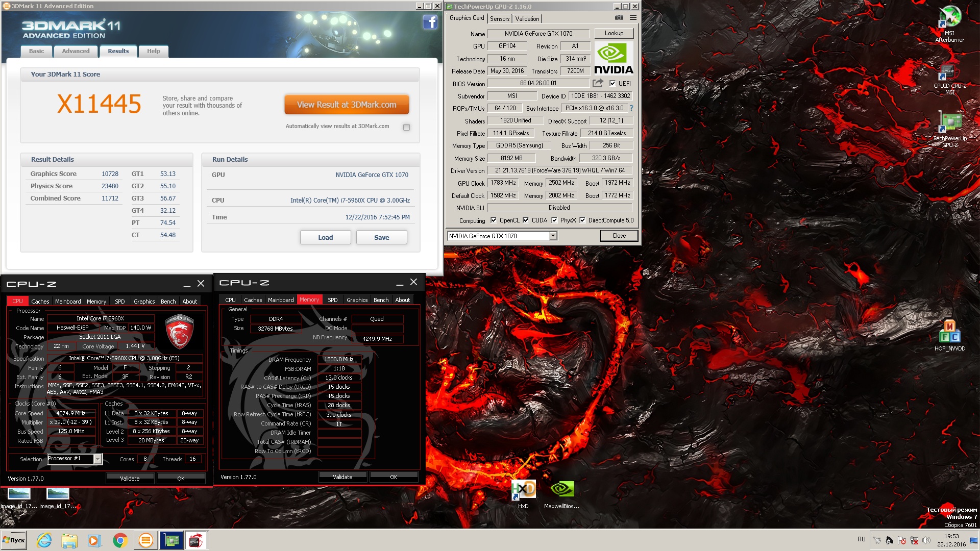Click Save button in Run Details

(381, 237)
